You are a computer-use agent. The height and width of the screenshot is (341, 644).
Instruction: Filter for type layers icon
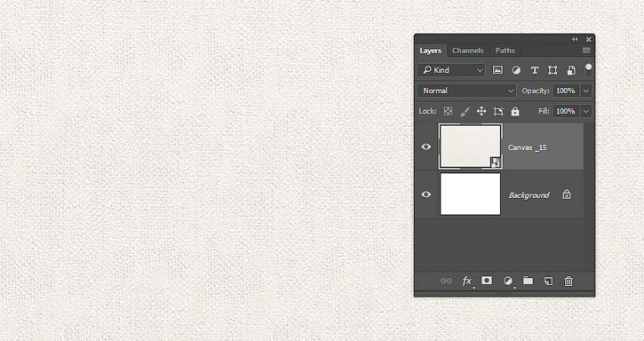535,70
